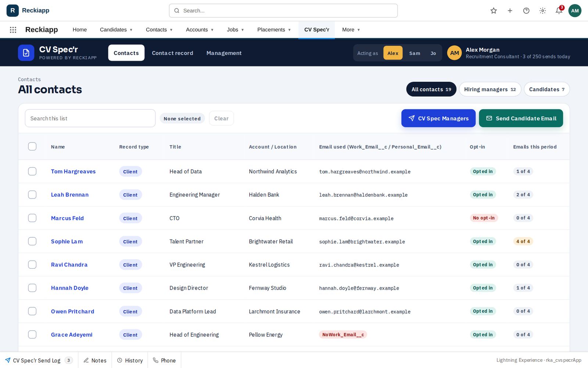Open the notifications bell icon
The width and height of the screenshot is (588, 368).
[x=559, y=11]
